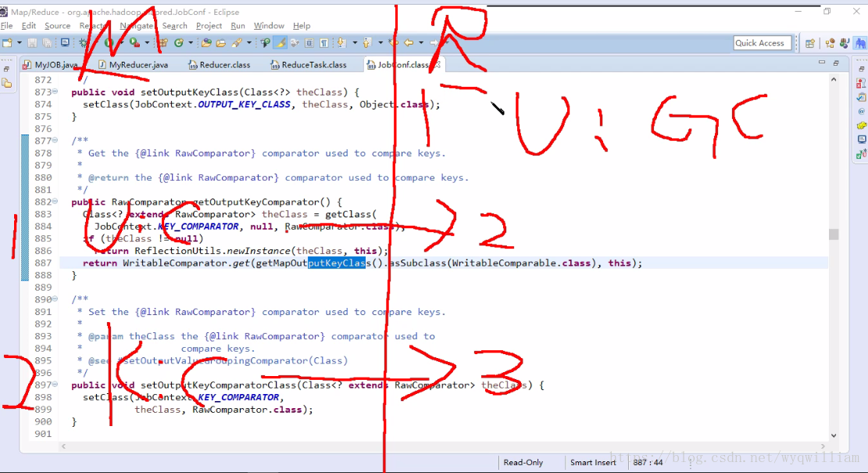
Task: Click the vertical scrollbar down arrow
Action: pyautogui.click(x=834, y=436)
